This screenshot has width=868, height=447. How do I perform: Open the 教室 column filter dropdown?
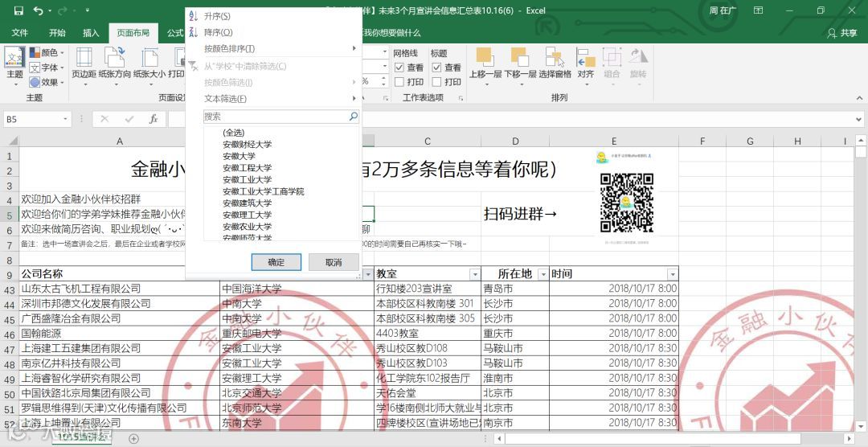pos(474,274)
